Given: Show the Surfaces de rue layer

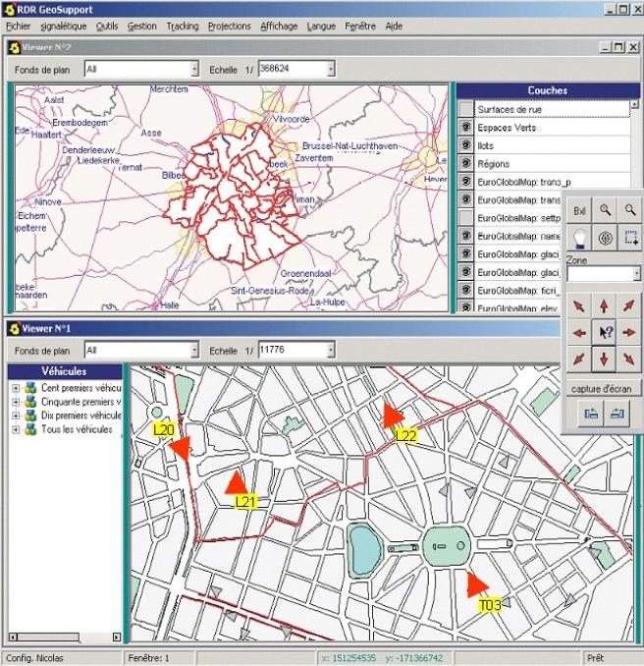Looking at the screenshot, I should 466,109.
